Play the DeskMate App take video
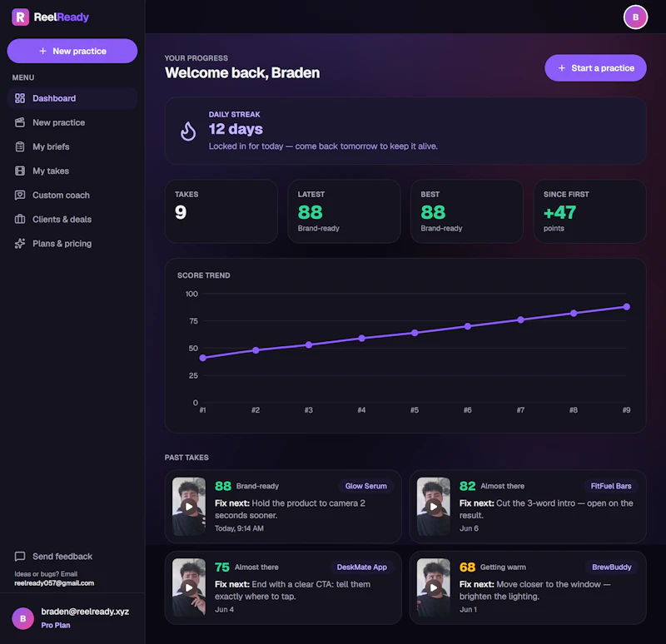This screenshot has width=666, height=644. click(189, 587)
